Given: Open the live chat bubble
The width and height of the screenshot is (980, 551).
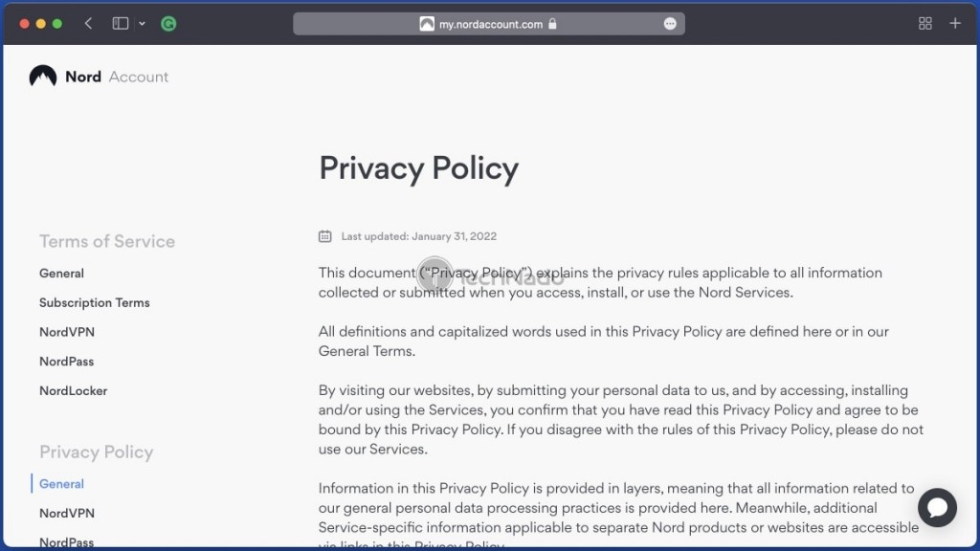Looking at the screenshot, I should coord(937,507).
